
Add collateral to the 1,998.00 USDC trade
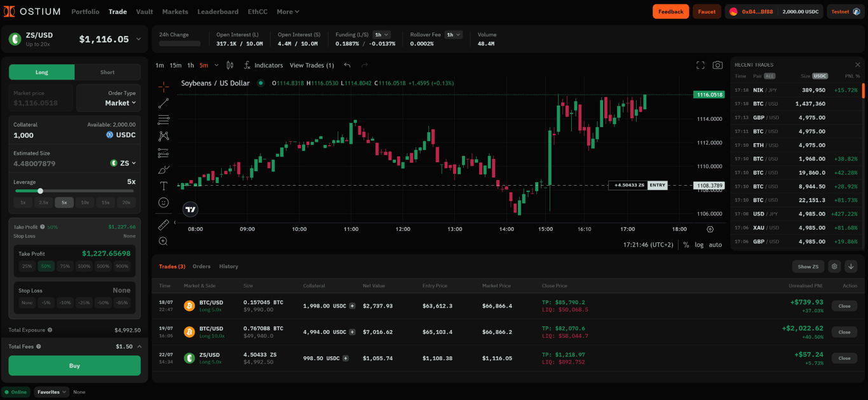(x=352, y=306)
